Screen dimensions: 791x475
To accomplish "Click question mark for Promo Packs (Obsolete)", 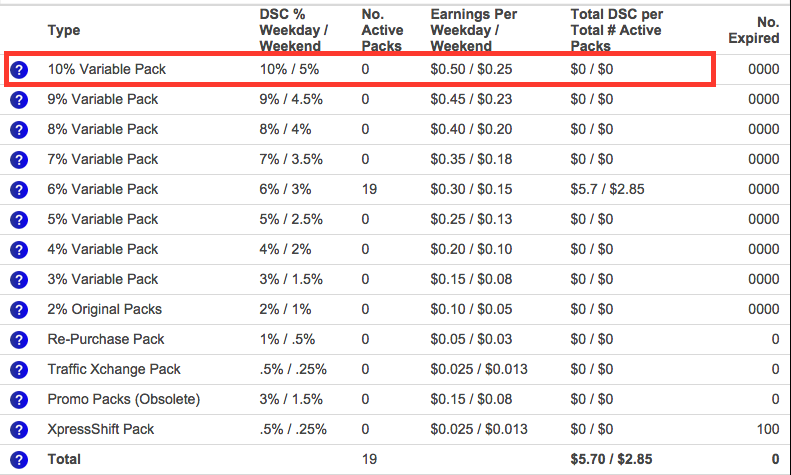I will [18, 400].
